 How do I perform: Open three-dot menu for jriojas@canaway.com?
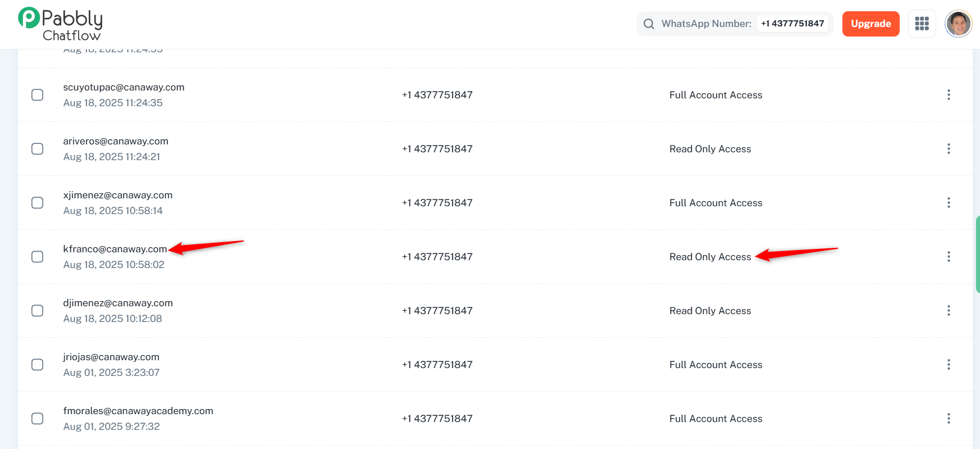click(x=949, y=365)
